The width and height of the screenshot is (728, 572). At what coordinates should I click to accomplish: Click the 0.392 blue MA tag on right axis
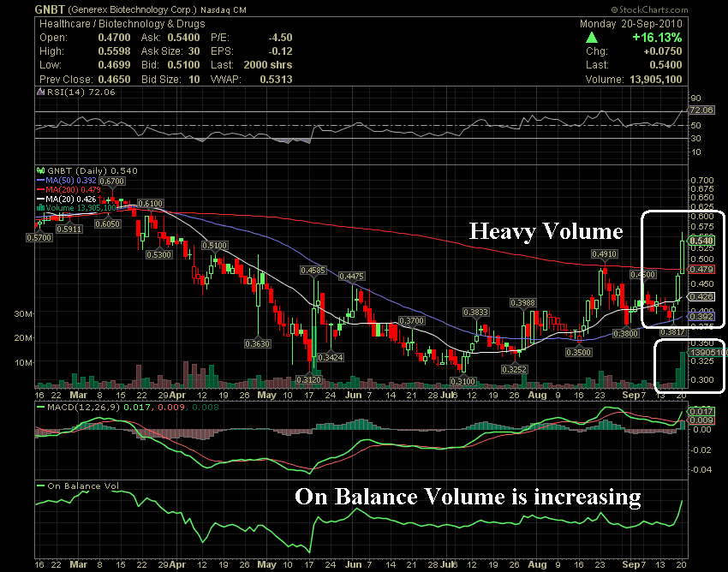[x=701, y=316]
